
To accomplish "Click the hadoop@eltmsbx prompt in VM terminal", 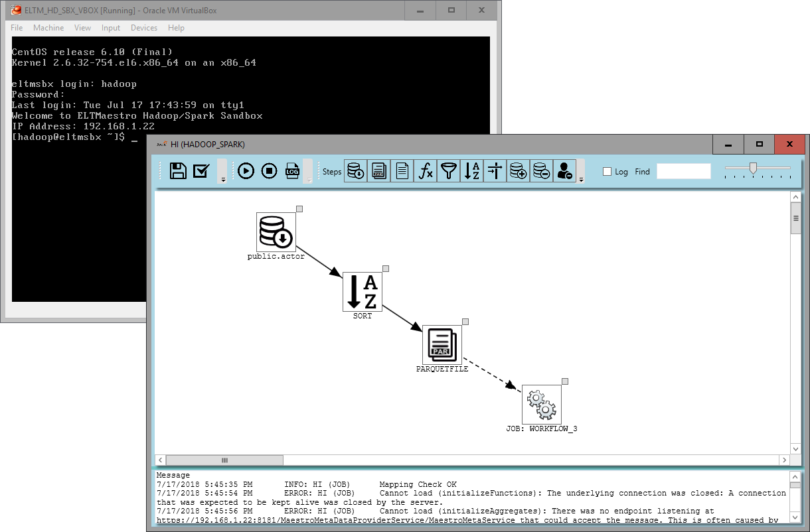I will click(68, 137).
